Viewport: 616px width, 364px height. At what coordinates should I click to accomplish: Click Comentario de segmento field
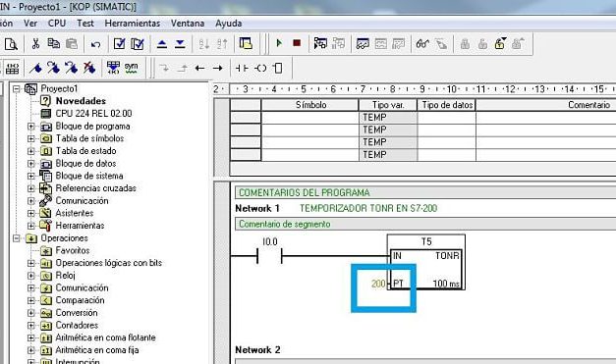click(x=425, y=224)
